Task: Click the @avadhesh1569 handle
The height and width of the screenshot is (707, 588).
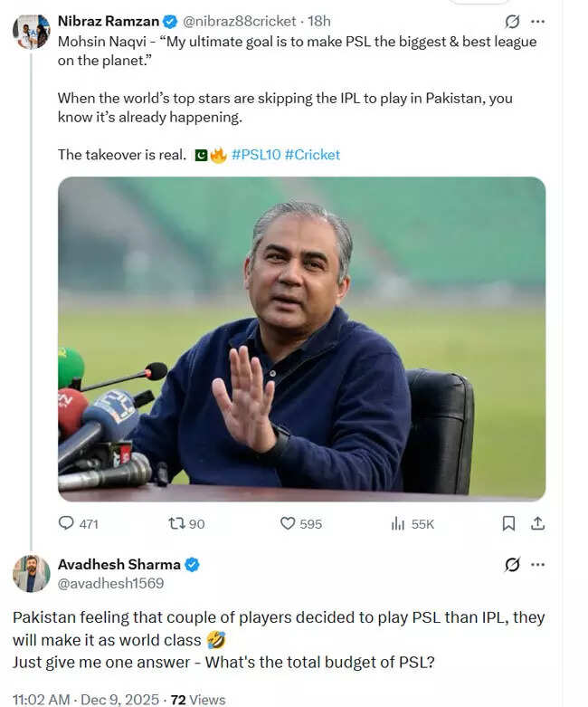Action: tap(110, 584)
